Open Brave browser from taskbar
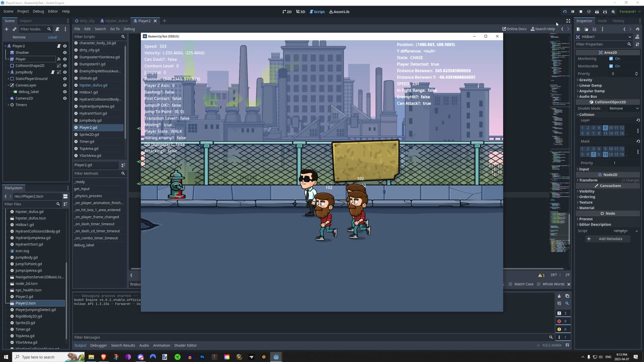 click(x=104, y=357)
